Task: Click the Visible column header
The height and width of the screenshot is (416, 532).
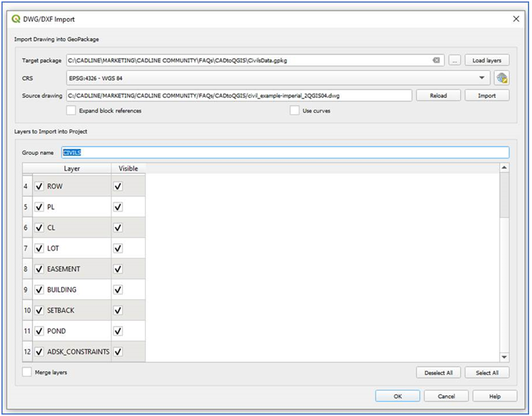Action: click(x=129, y=169)
